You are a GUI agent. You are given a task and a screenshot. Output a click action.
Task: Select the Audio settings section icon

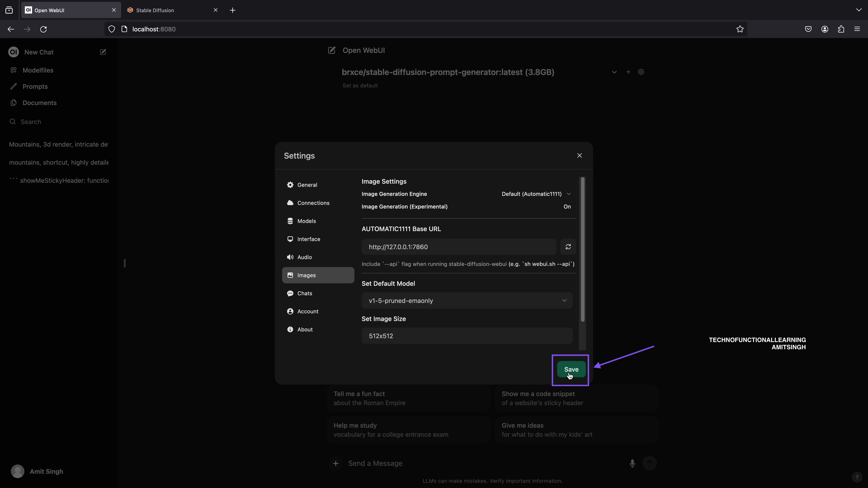coord(290,257)
